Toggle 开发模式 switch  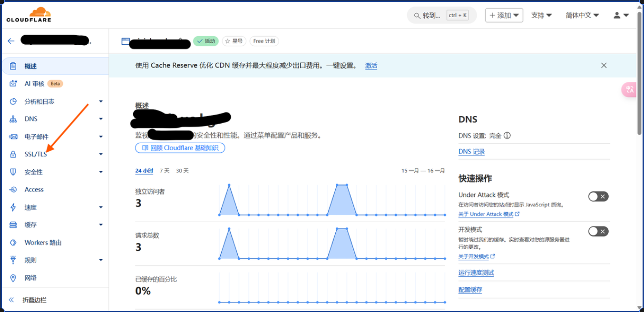point(598,231)
